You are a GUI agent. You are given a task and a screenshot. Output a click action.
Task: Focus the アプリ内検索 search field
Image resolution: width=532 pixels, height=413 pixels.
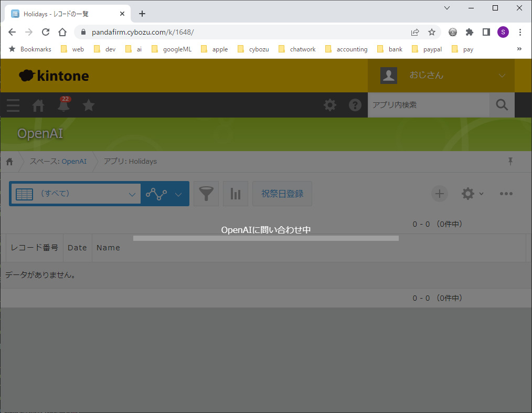coord(429,105)
